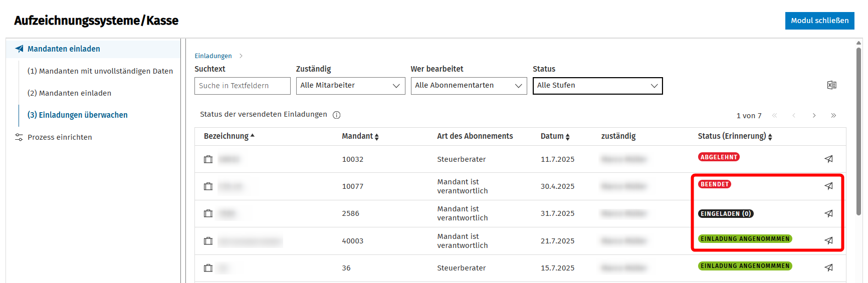The width and height of the screenshot is (868, 283).
Task: Click the paper plane icon beside Mandanten einladen
Action: coord(19,49)
